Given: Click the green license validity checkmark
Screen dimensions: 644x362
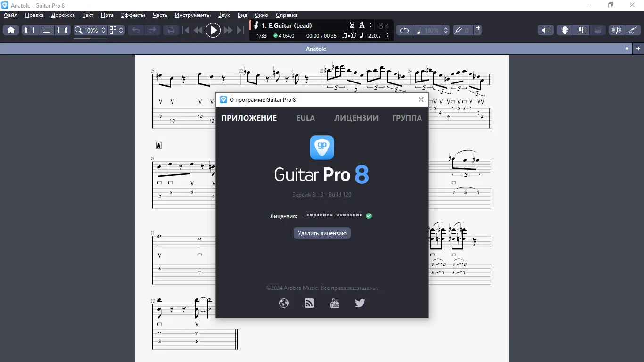Looking at the screenshot, I should [x=369, y=216].
